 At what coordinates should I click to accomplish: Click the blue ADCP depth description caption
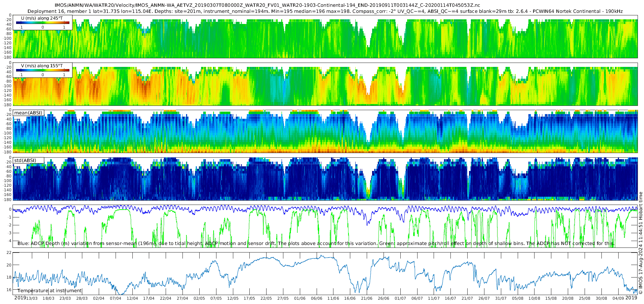point(316,243)
